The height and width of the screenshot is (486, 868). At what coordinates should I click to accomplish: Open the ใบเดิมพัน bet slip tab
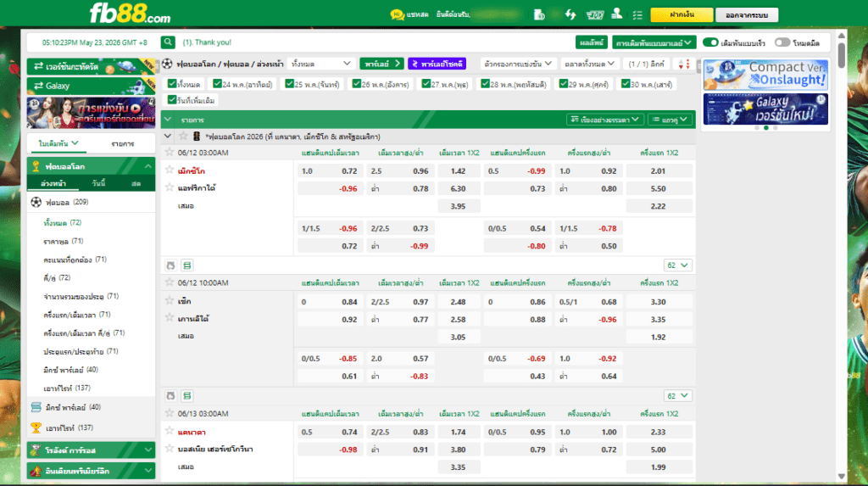tap(58, 143)
